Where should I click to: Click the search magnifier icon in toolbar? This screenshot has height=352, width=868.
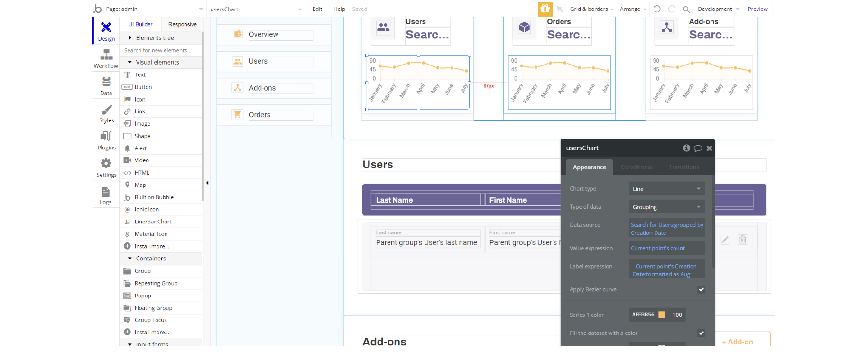[x=686, y=9]
